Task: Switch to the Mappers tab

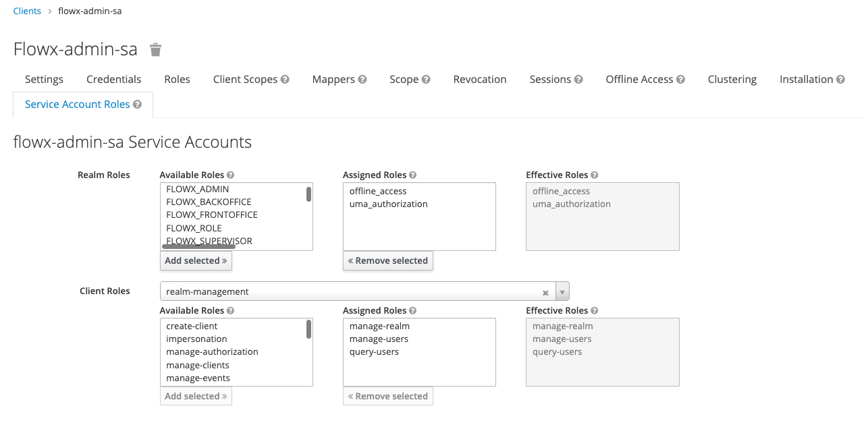Action: tap(333, 79)
